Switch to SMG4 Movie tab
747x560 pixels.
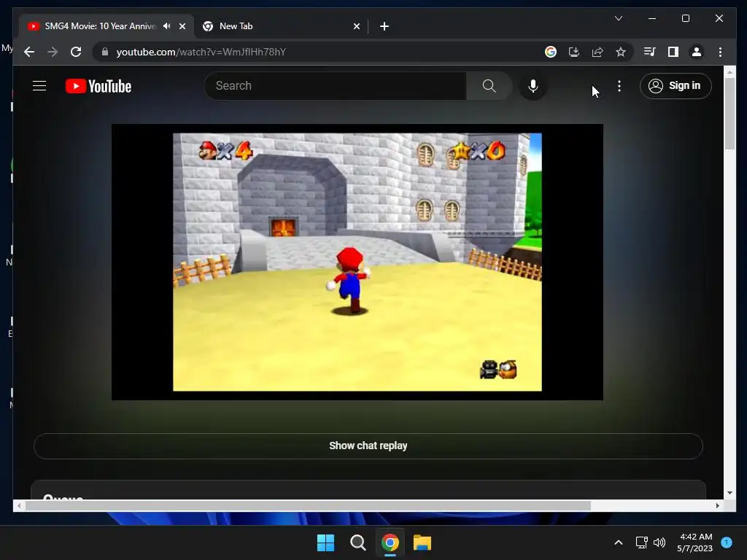(x=100, y=26)
